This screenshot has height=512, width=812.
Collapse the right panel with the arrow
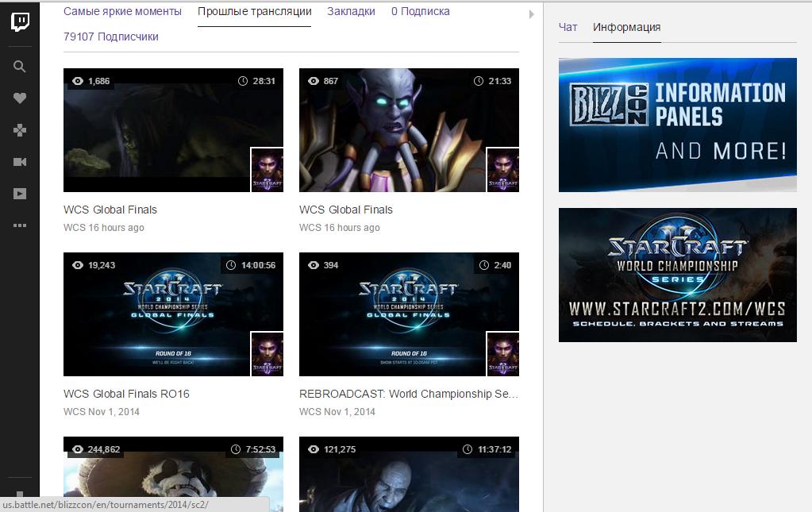(x=531, y=14)
